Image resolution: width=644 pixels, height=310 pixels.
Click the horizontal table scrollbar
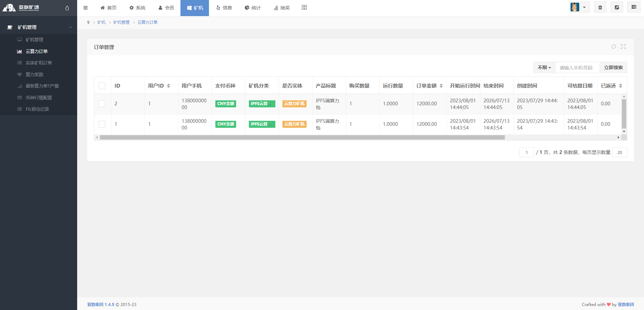302,138
